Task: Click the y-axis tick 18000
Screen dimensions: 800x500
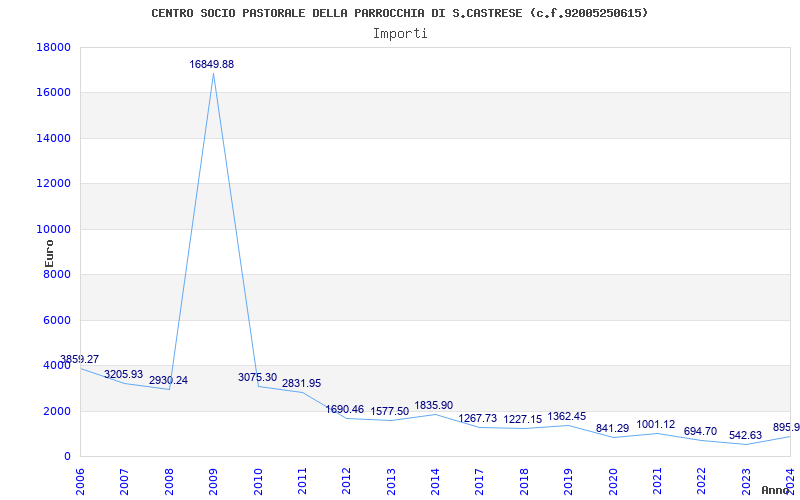Action: coord(54,47)
